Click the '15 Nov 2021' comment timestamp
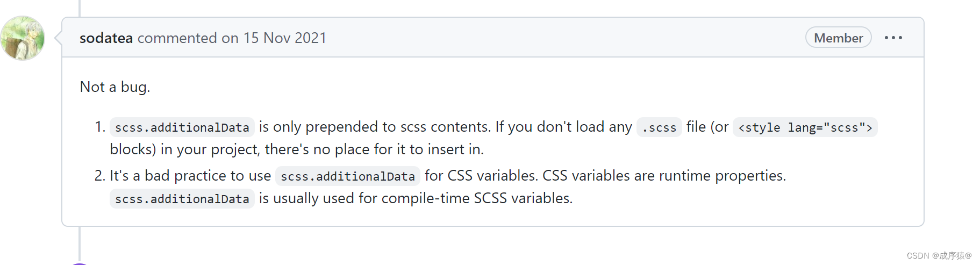This screenshot has height=265, width=980. pos(285,38)
